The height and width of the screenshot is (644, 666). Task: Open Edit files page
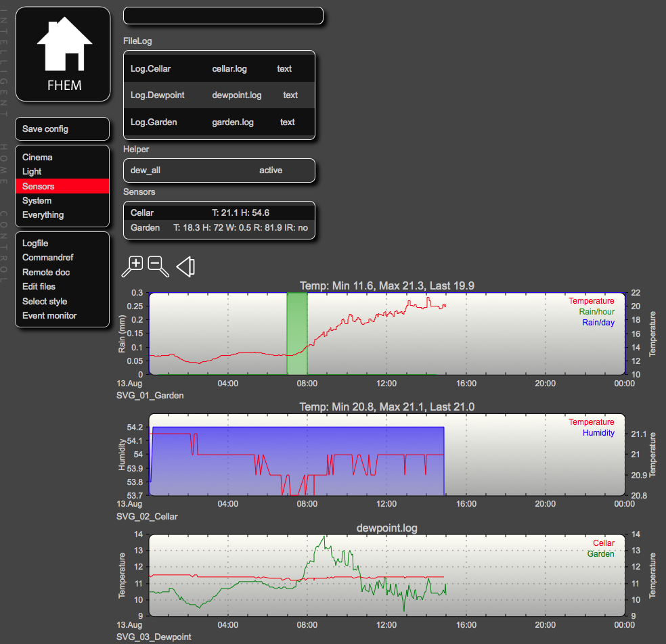39,287
